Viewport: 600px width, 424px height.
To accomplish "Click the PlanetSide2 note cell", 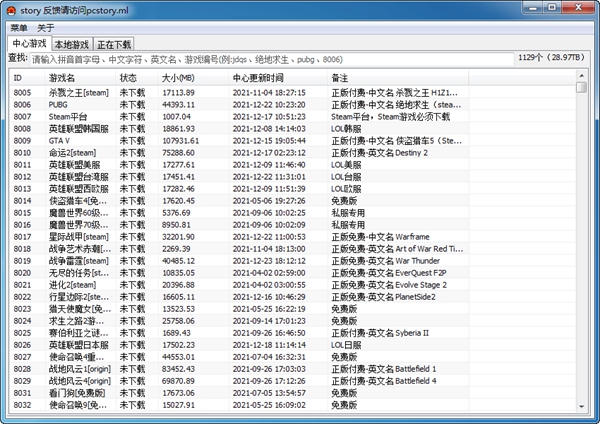I will tap(383, 297).
